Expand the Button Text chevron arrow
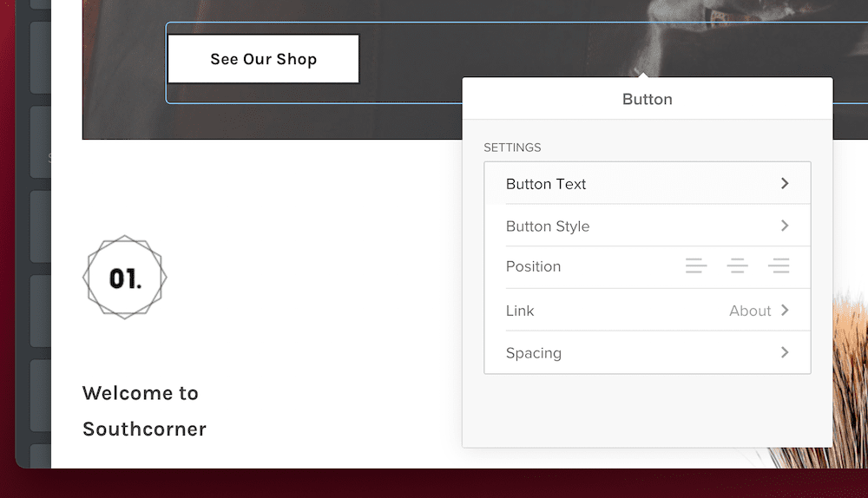Image resolution: width=868 pixels, height=498 pixels. pos(785,183)
